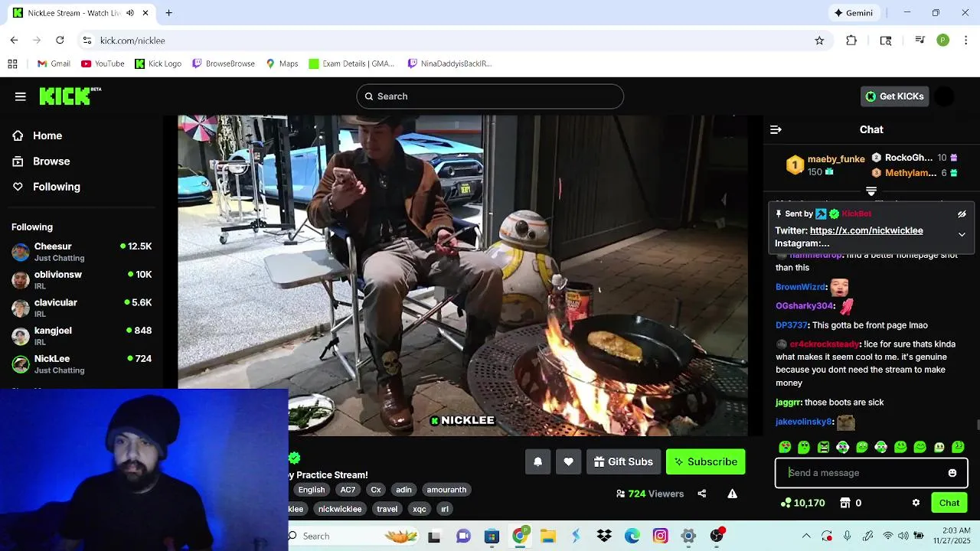Follow channel with heart button
The height and width of the screenshot is (551, 980).
(568, 461)
